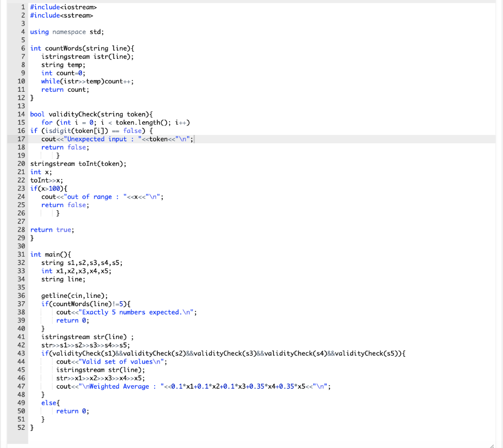Place cursor on the #include<iostream> directive

coord(63,7)
